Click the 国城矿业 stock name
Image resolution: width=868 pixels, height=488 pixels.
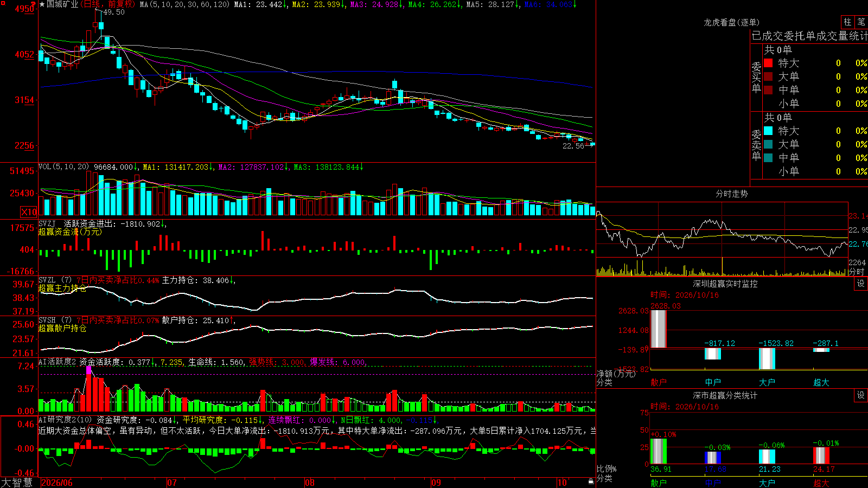[62, 4]
